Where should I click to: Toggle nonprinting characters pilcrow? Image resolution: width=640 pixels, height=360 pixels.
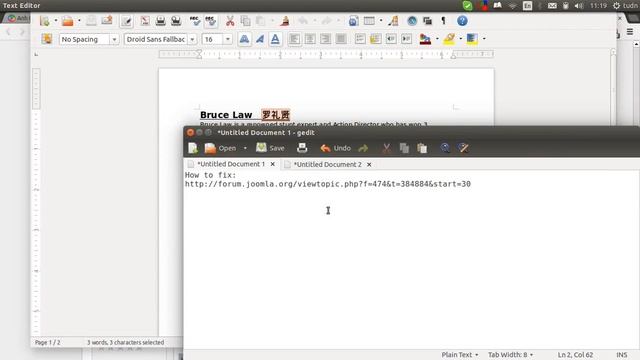pos(443,21)
